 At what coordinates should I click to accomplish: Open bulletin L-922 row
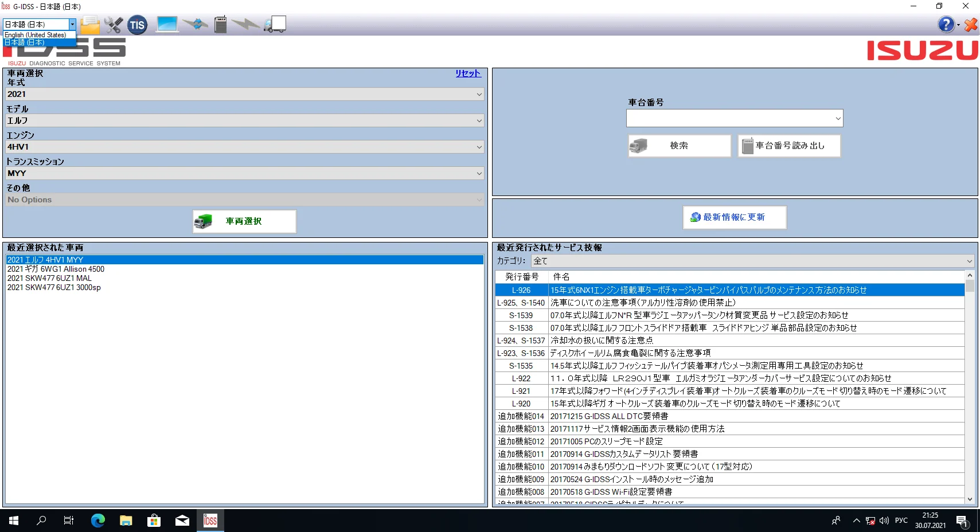click(x=730, y=378)
